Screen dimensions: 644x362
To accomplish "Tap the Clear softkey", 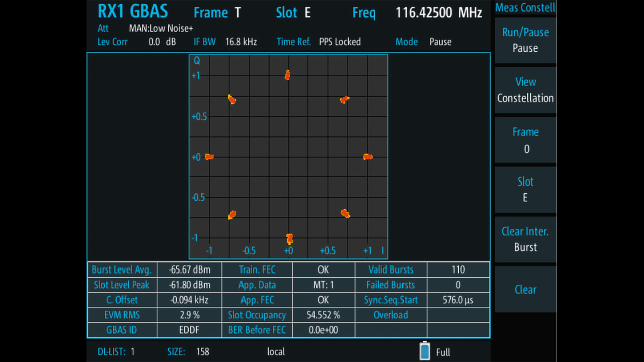I will pos(525,289).
